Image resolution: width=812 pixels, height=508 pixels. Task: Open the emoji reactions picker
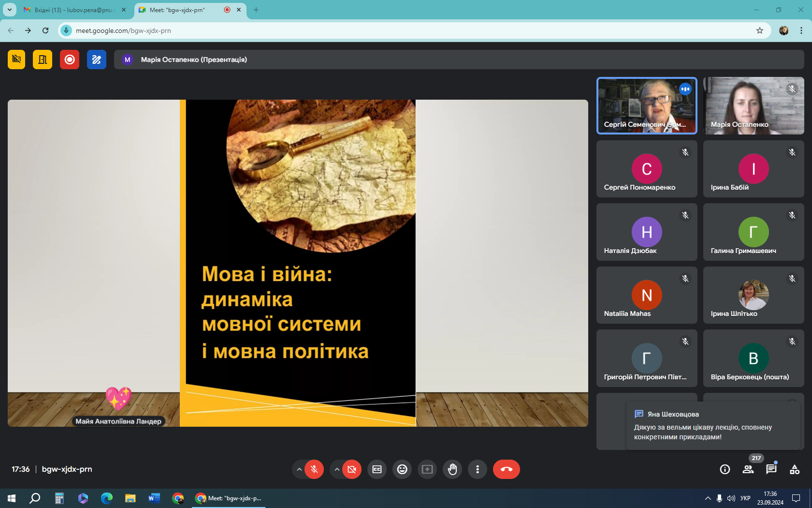(402, 469)
